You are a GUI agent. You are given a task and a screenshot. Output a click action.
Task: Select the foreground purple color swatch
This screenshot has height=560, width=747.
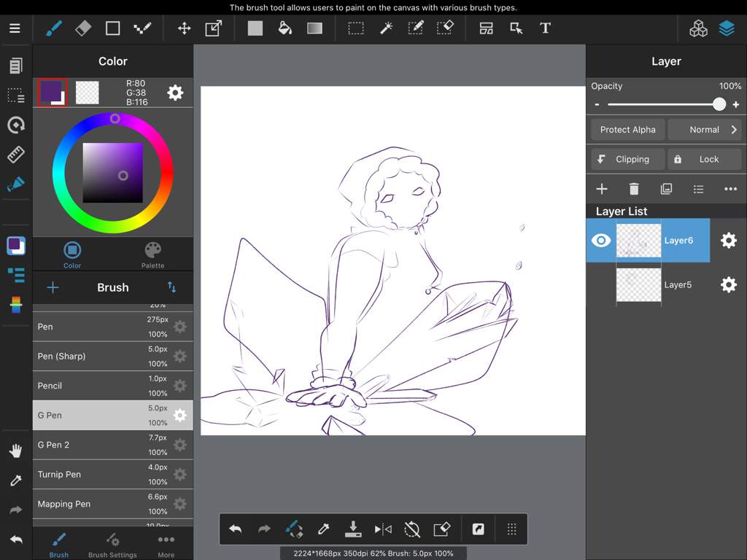pos(52,93)
